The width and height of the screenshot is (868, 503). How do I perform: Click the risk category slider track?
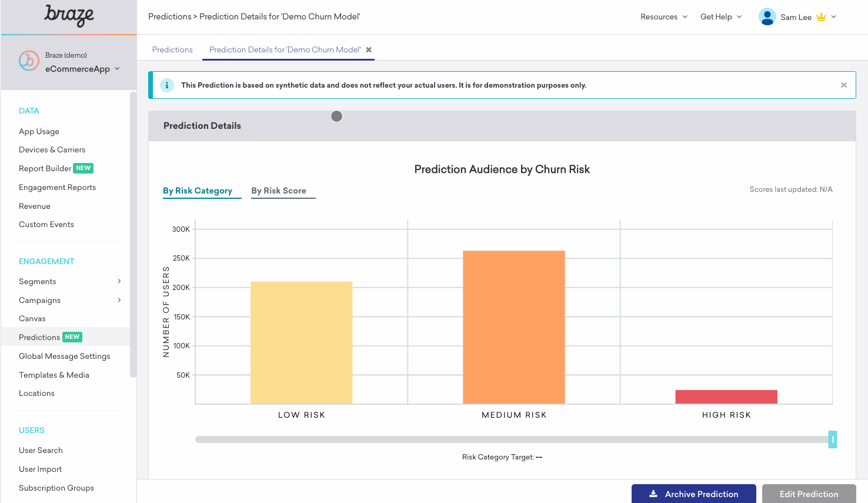pyautogui.click(x=512, y=439)
